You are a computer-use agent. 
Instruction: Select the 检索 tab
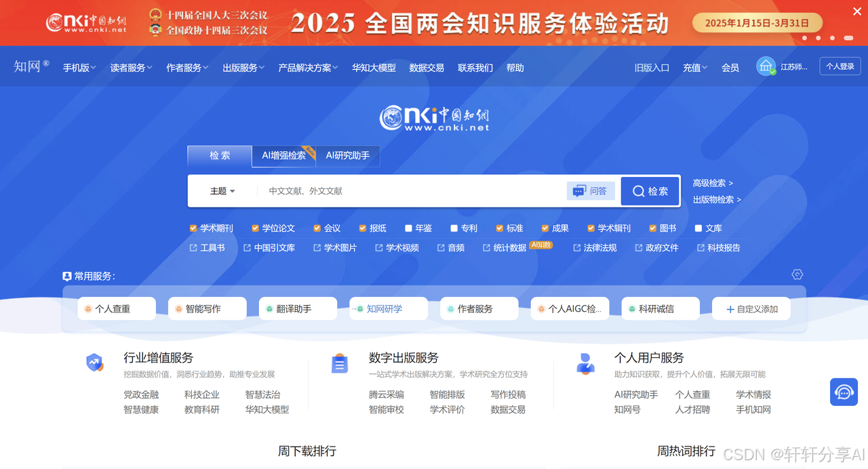click(220, 155)
